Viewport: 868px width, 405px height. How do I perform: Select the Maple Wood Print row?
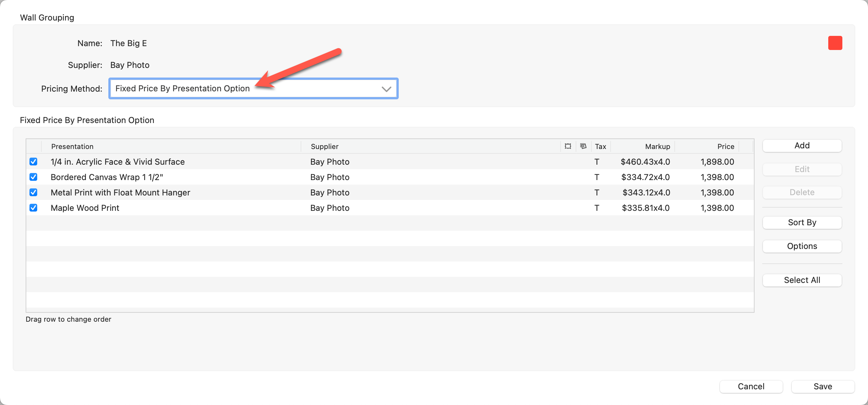click(x=85, y=208)
